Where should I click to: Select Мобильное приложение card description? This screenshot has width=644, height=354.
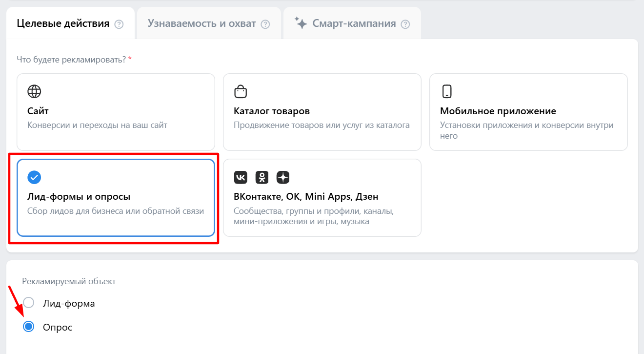(x=526, y=130)
